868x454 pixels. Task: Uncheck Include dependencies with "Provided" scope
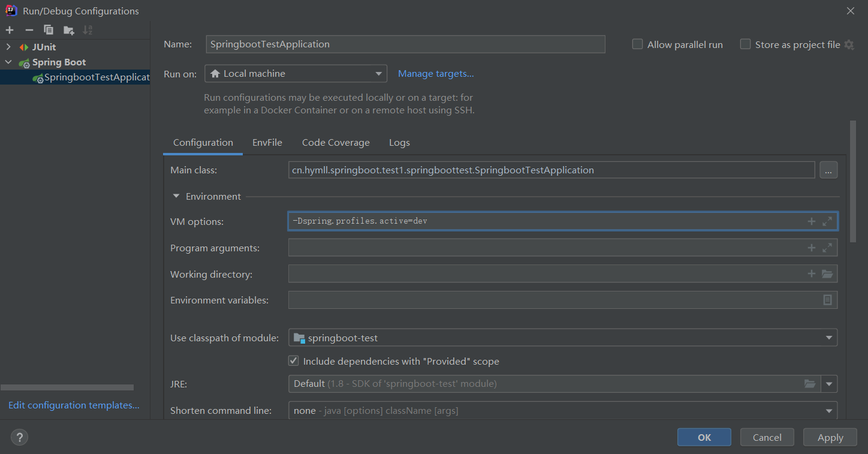pyautogui.click(x=294, y=361)
